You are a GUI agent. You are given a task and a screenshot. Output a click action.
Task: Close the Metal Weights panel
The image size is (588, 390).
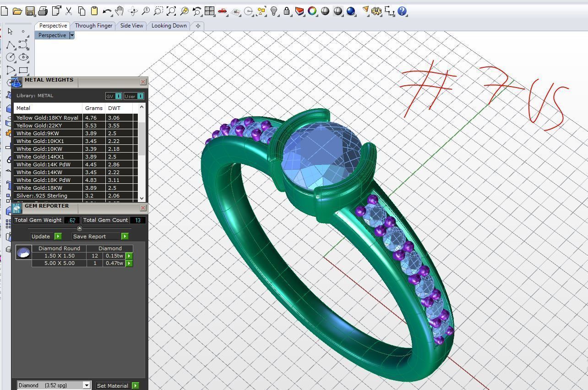click(x=143, y=82)
